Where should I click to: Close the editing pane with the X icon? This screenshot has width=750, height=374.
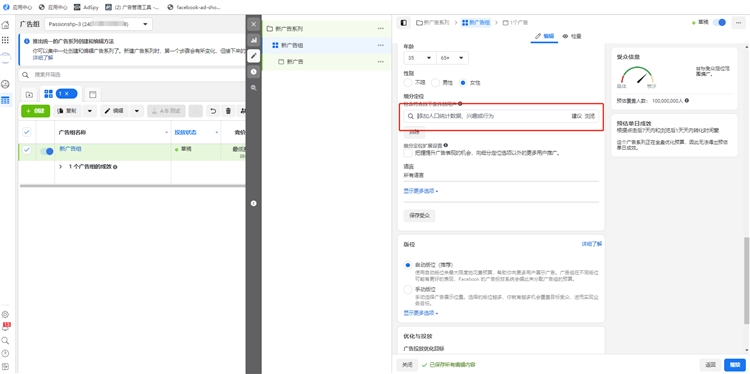[254, 24]
